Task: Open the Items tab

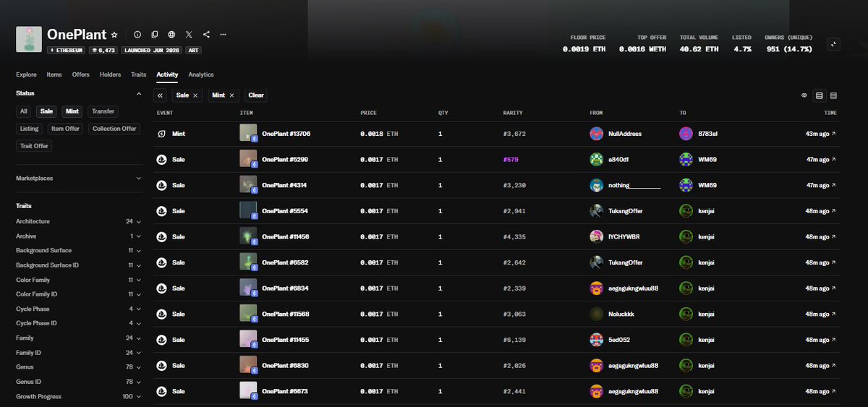Action: pos(54,74)
